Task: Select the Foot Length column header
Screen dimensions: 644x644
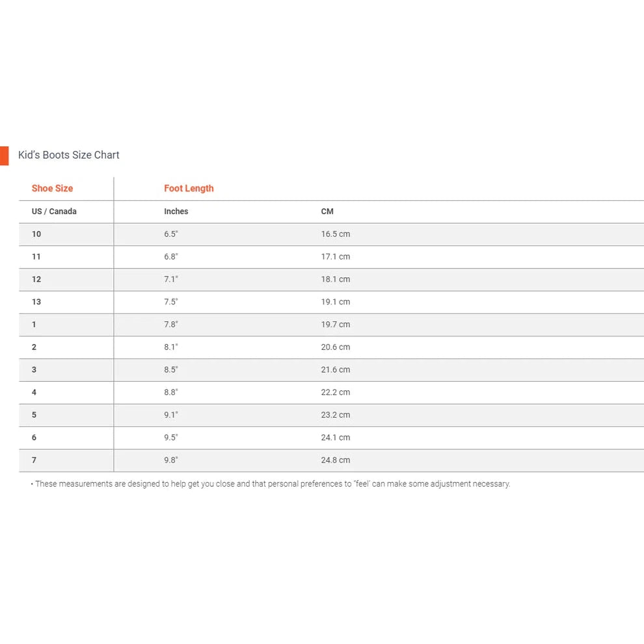Action: pos(189,189)
